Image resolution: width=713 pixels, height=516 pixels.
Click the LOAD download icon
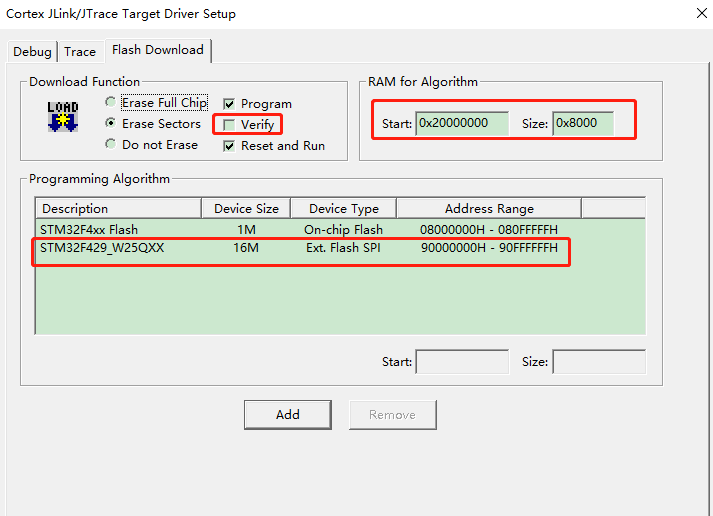click(x=63, y=117)
